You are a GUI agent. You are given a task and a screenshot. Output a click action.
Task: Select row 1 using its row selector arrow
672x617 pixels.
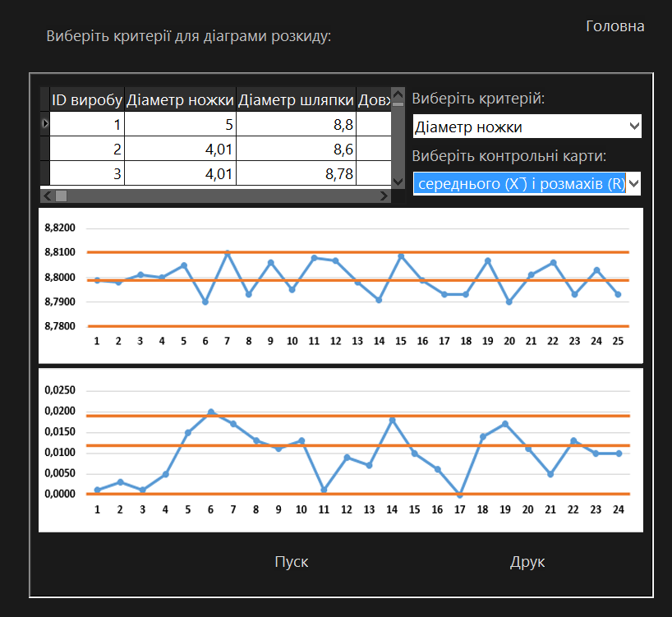[45, 124]
